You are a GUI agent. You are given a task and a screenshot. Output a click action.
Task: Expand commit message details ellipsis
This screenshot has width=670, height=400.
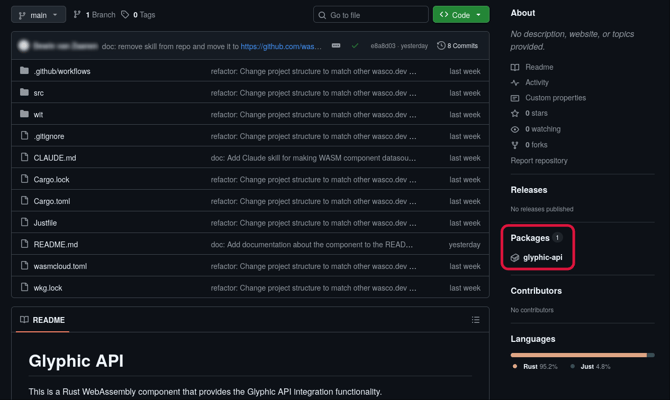click(x=336, y=46)
